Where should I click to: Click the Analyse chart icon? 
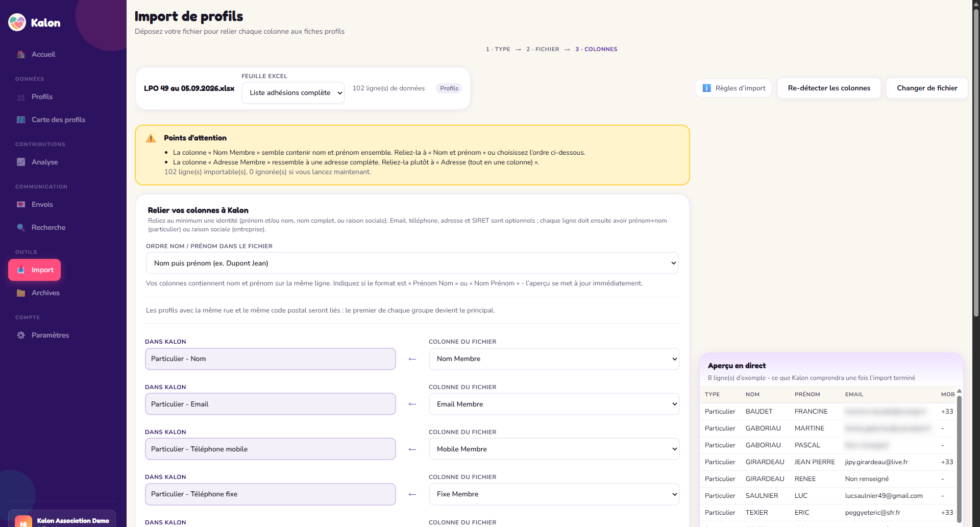21,162
